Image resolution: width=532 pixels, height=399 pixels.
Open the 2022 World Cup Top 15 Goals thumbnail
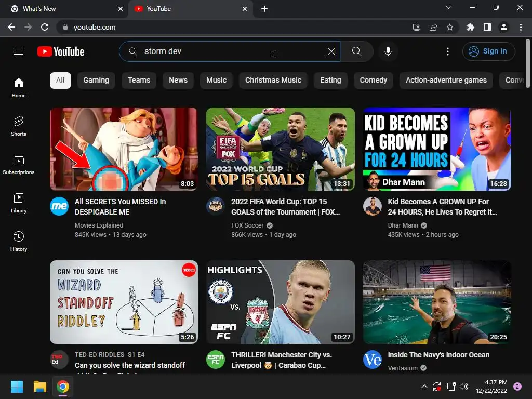pos(280,149)
